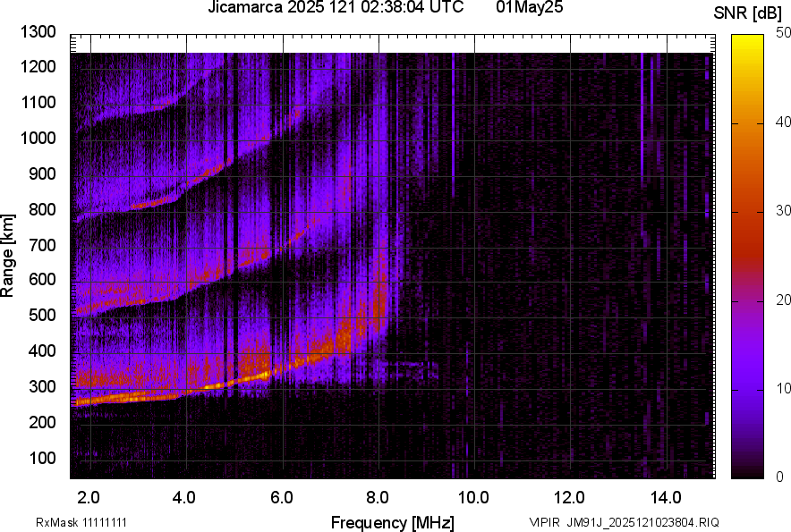The height and width of the screenshot is (532, 791).
Task: Click the 'VIPIR' label
Action: pyautogui.click(x=544, y=522)
